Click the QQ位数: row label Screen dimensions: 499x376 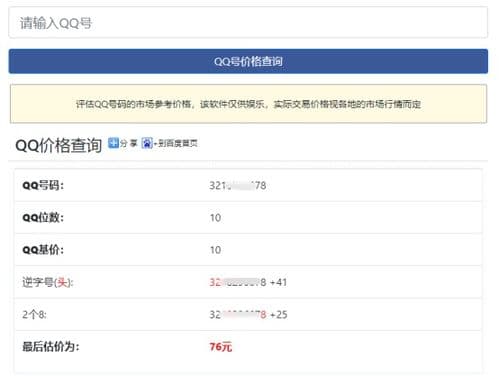coord(43,218)
